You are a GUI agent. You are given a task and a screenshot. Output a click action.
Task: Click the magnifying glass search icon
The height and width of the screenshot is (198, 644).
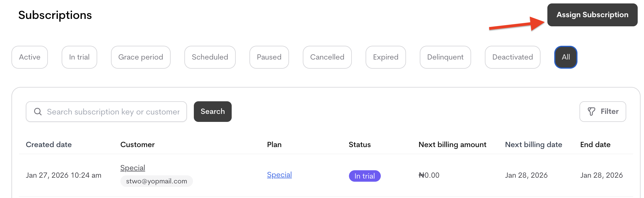pyautogui.click(x=38, y=112)
